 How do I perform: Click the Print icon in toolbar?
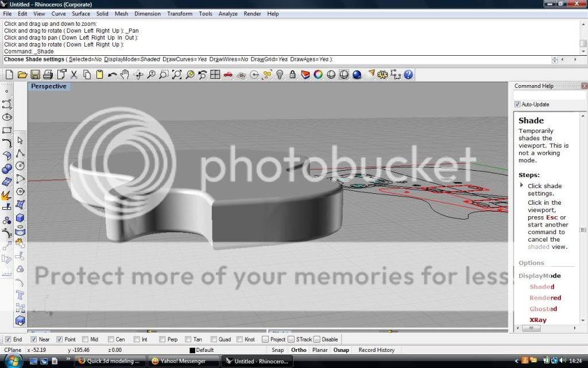point(48,75)
